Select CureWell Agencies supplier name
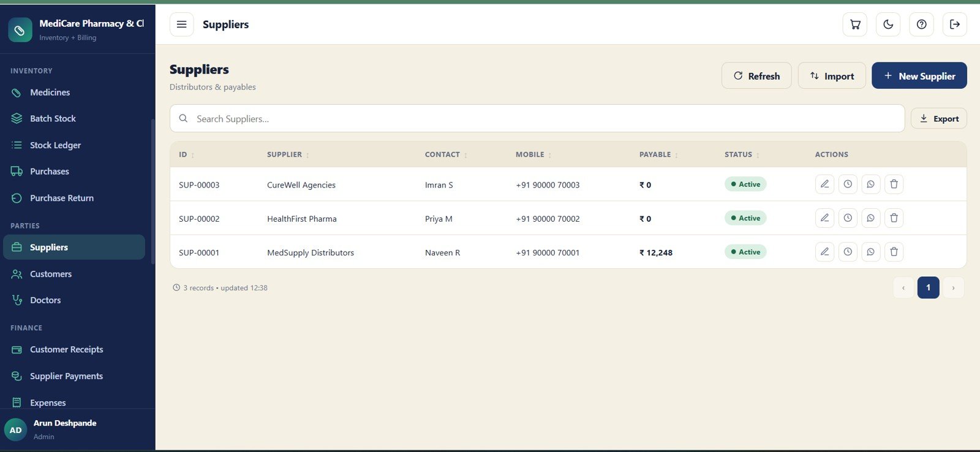Image resolution: width=980 pixels, height=452 pixels. pos(301,185)
